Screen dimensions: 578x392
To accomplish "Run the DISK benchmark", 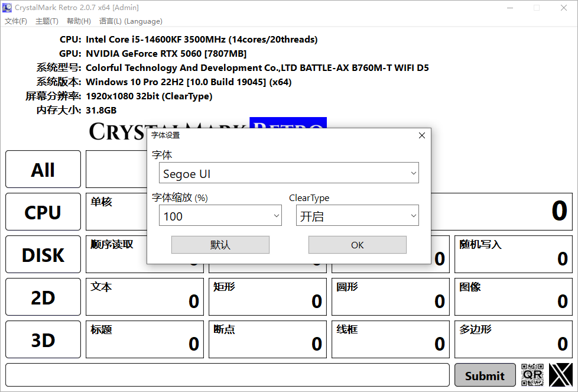I will (43, 254).
